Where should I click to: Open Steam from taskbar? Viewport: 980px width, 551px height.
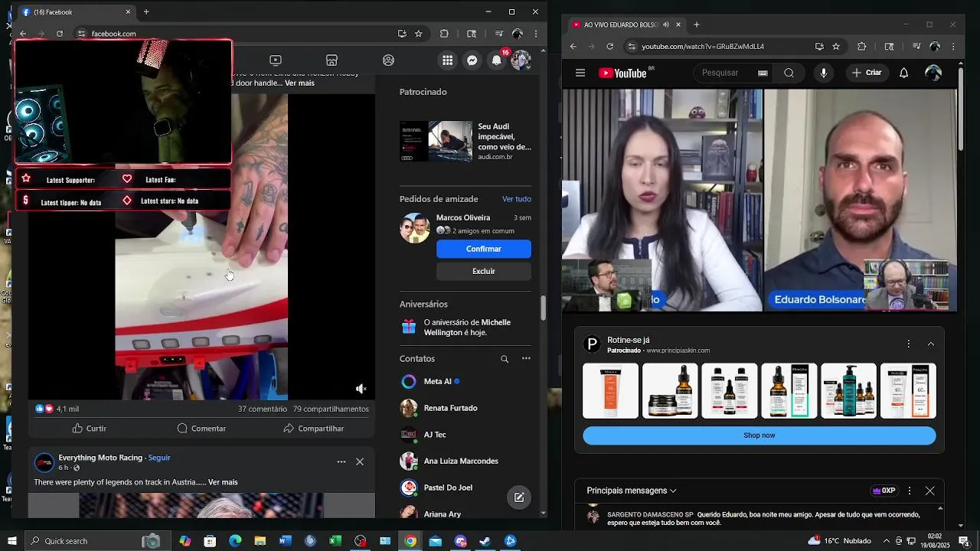click(x=485, y=541)
